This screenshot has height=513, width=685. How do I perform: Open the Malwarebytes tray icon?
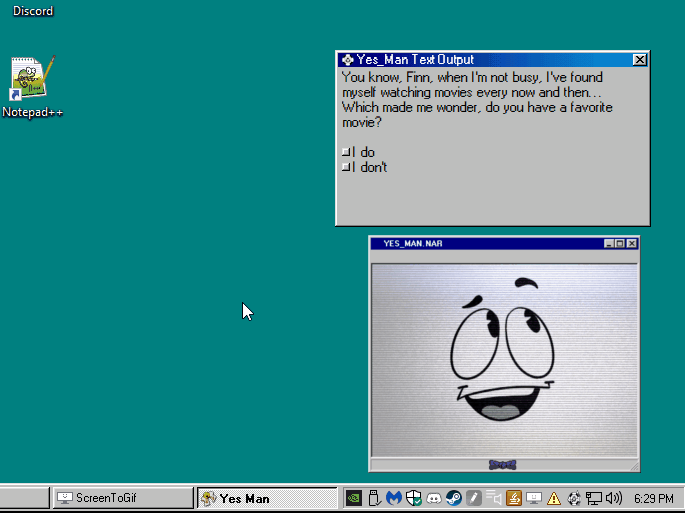point(393,497)
